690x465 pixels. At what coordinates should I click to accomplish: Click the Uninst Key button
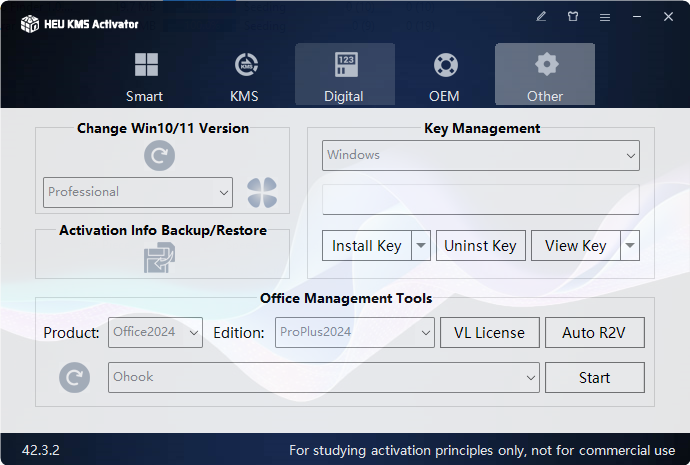(481, 245)
